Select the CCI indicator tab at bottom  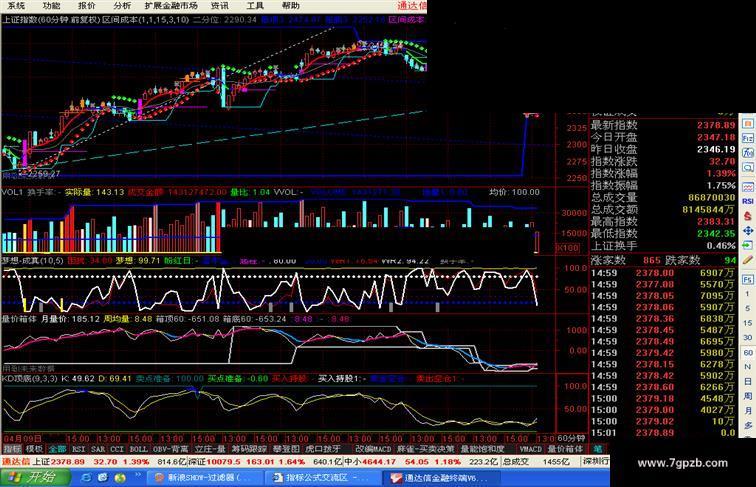coord(117,448)
